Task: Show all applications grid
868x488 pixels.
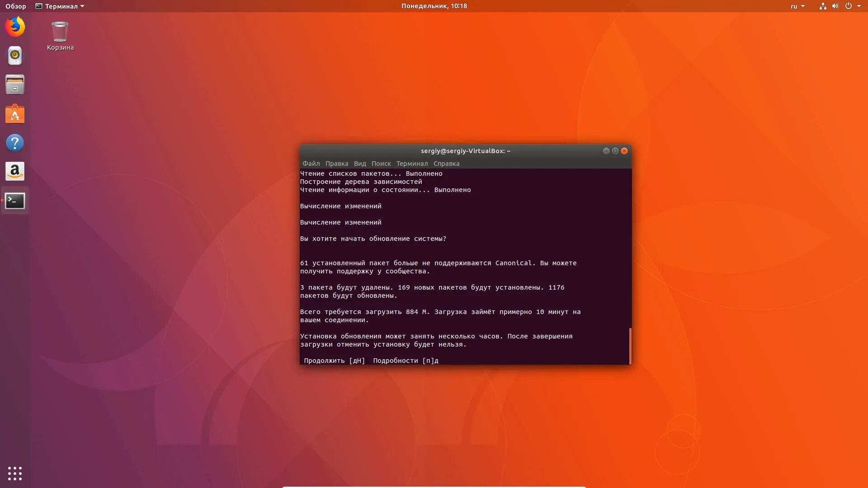Action: (15, 473)
